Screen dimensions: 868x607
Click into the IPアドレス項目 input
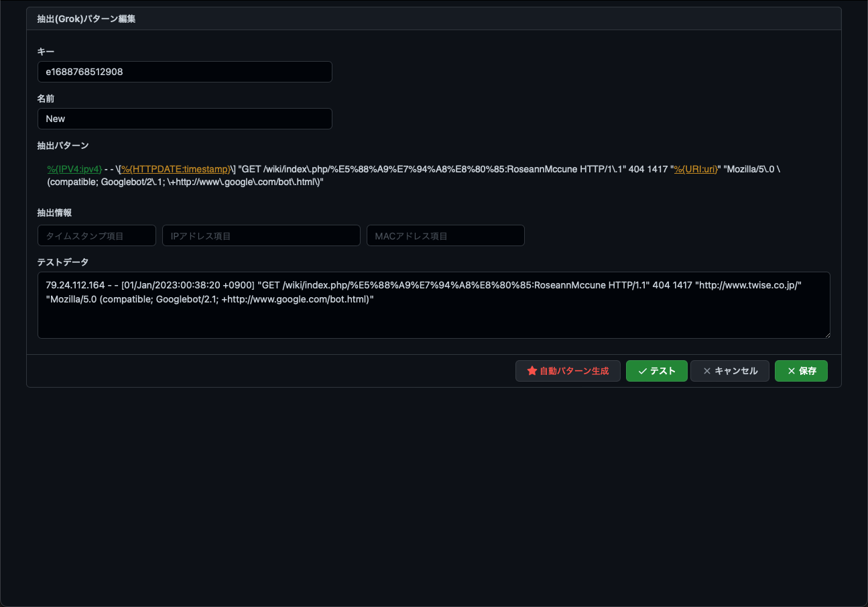[261, 236]
